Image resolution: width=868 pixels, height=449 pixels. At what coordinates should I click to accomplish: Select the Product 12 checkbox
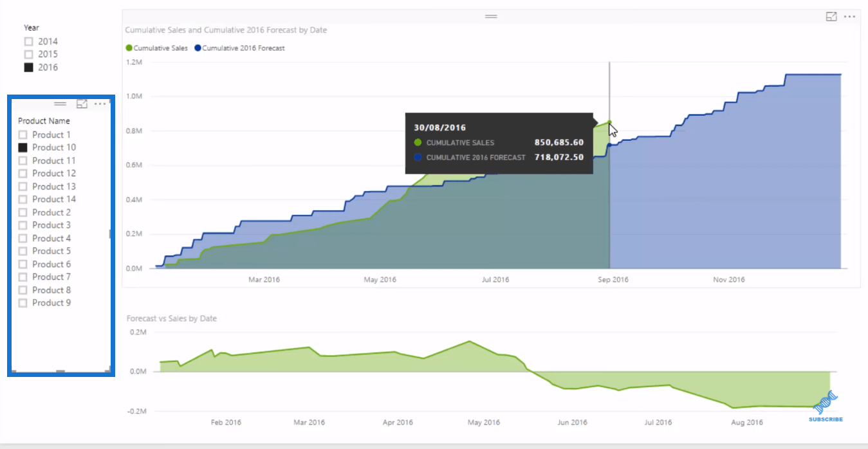pyautogui.click(x=23, y=173)
